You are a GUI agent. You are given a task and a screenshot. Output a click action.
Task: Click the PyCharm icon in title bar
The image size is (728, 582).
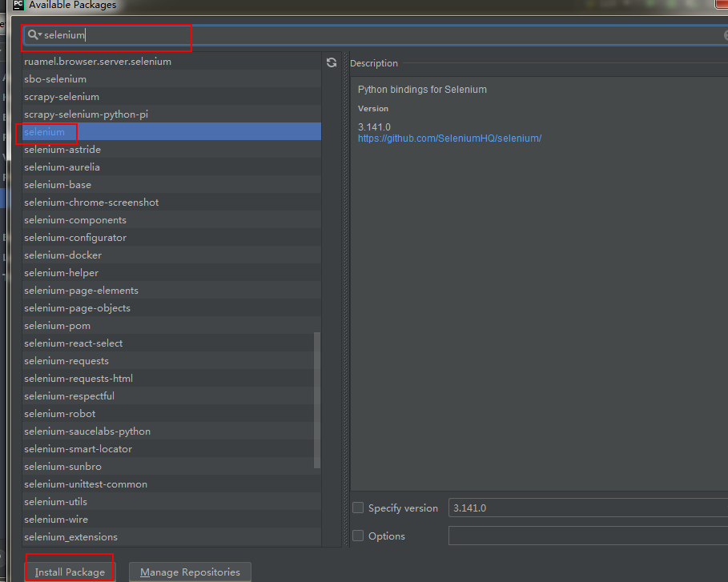click(x=18, y=5)
